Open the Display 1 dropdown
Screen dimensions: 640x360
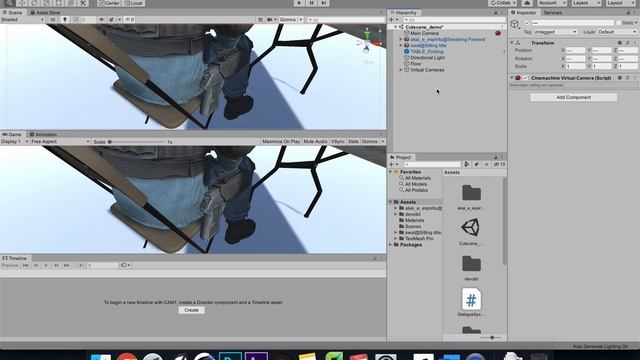(15, 142)
